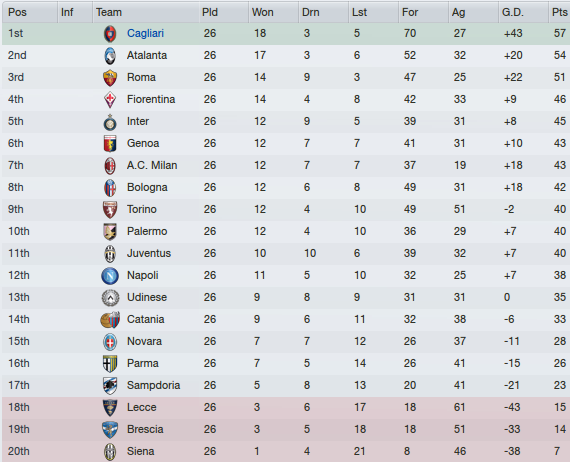Select the Parma shield icon

110,364
